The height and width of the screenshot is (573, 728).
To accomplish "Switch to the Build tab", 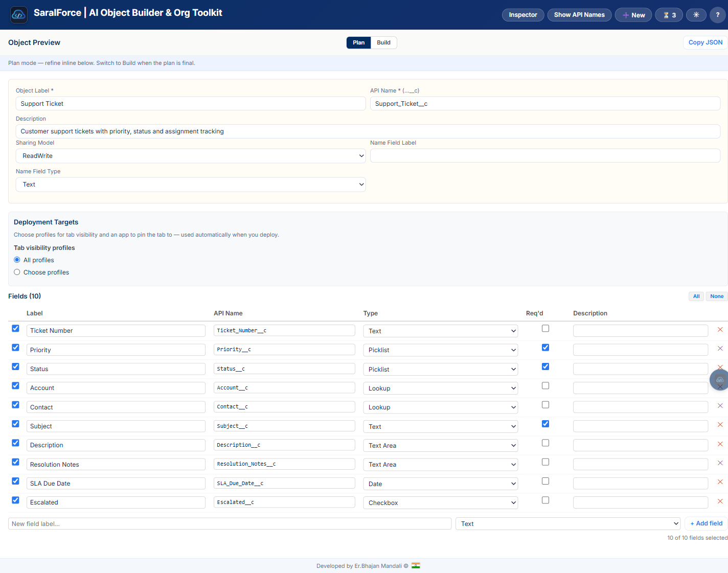I will tap(384, 42).
